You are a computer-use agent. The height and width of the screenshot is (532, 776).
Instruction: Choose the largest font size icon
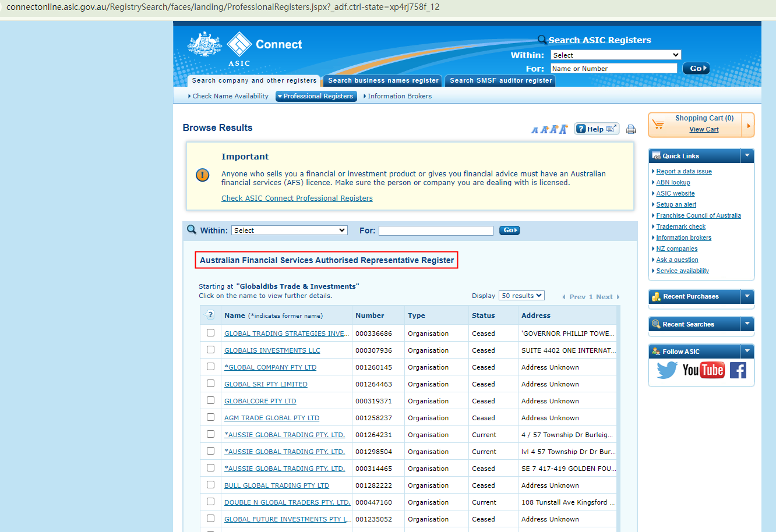(x=563, y=129)
